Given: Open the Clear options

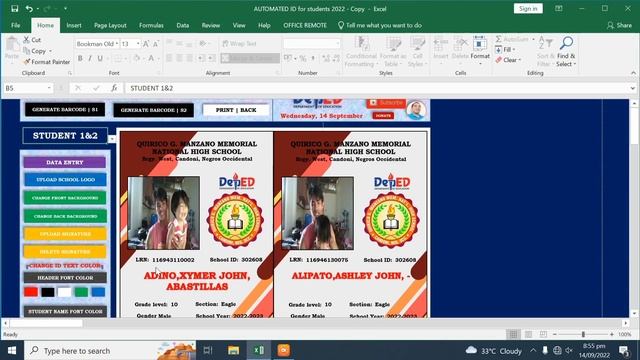Looking at the screenshot, I should 508,60.
